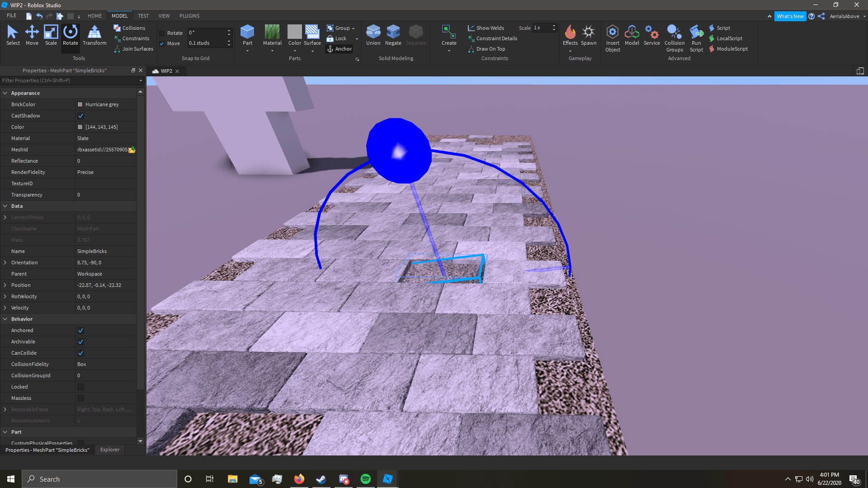Viewport: 868px width, 488px height.
Task: Open the Create constraint tool
Action: click(449, 35)
